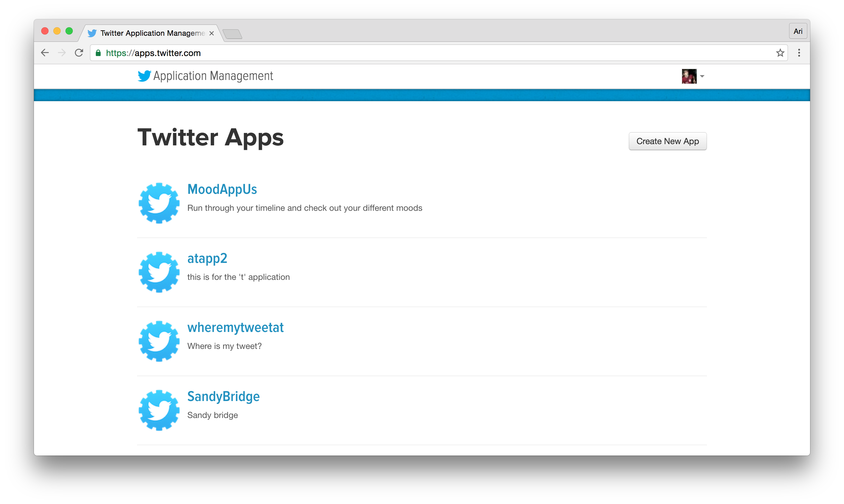Click the user profile avatar icon
This screenshot has width=844, height=504.
point(689,76)
